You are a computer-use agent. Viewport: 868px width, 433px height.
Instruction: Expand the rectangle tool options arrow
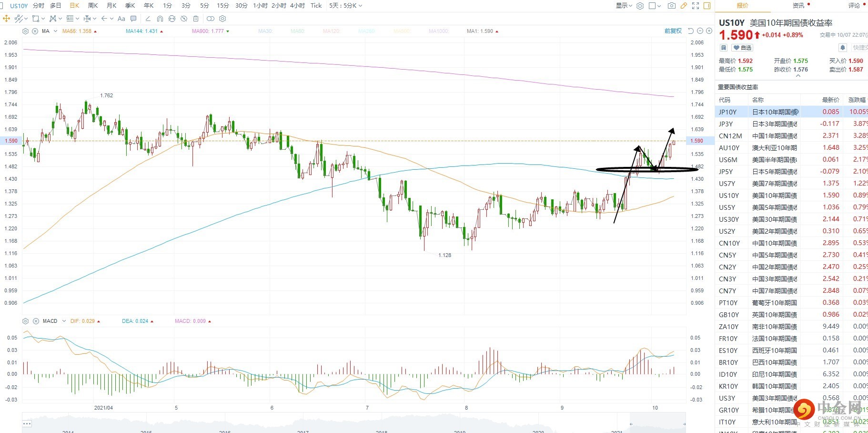coord(43,19)
